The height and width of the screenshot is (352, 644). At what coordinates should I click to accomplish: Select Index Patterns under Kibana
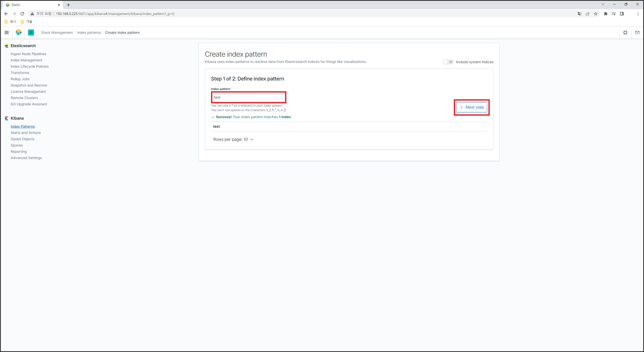pos(22,126)
